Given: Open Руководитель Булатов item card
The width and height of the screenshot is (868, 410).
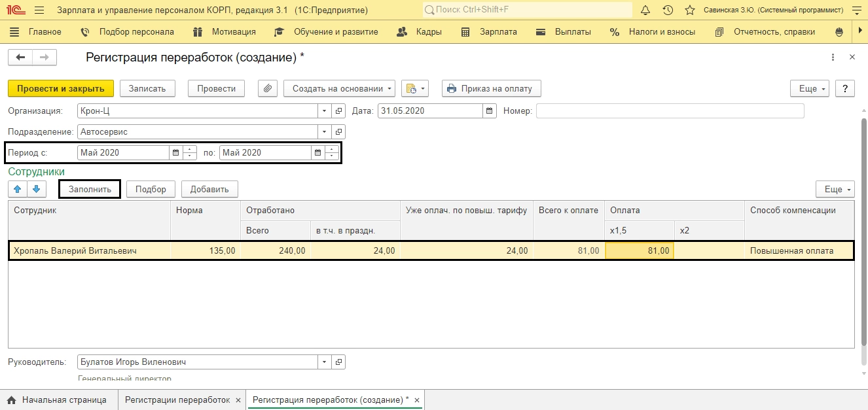Looking at the screenshot, I should [338, 362].
